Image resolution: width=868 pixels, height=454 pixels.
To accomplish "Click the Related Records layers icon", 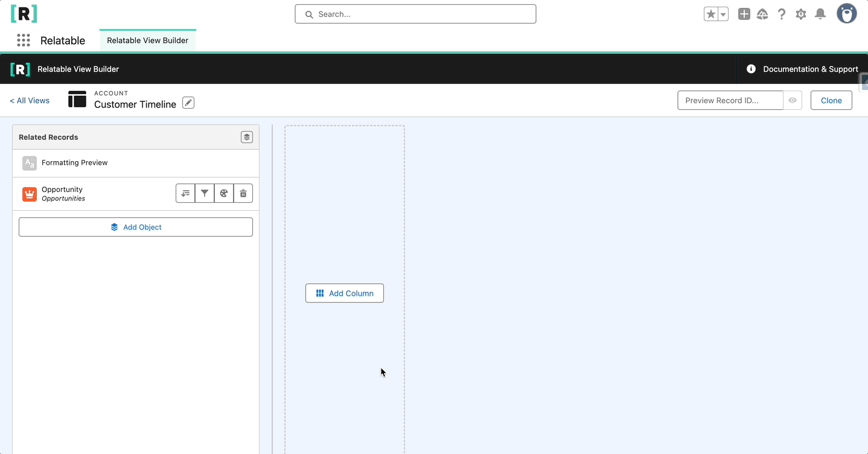I will (x=247, y=137).
